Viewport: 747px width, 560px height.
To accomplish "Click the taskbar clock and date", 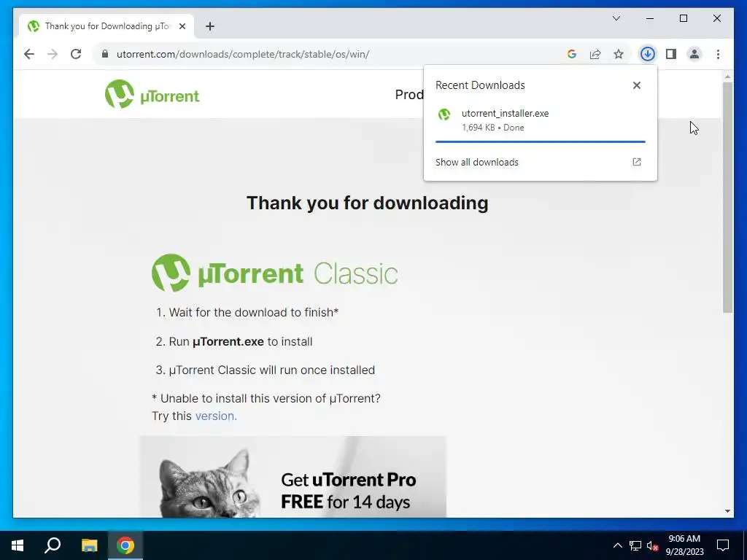I will tap(684, 545).
